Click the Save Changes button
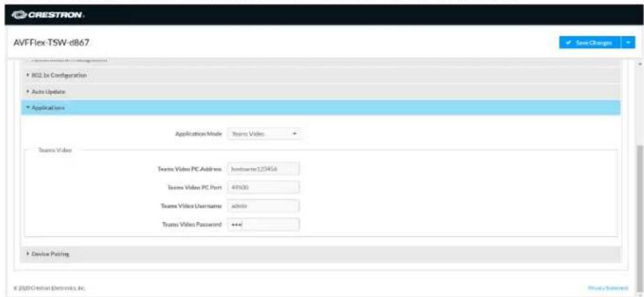644x297 pixels. 590,43
